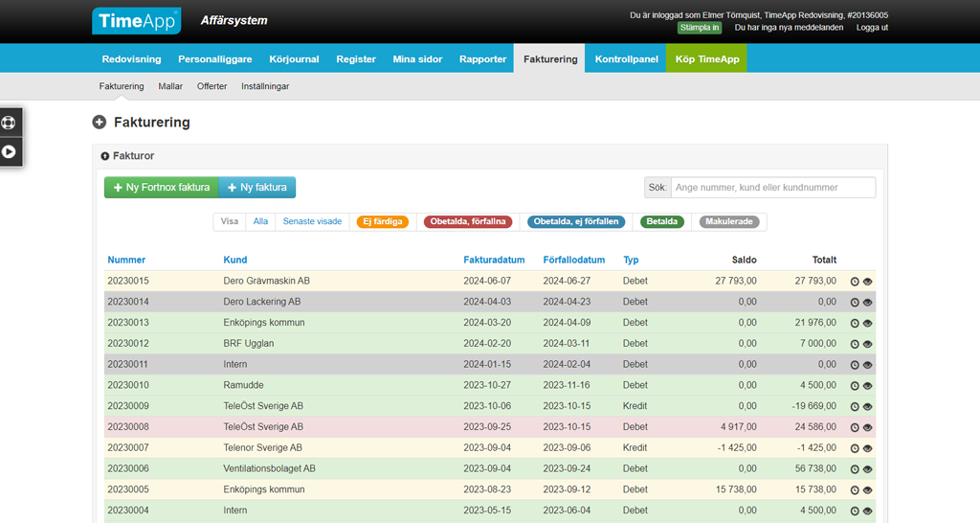Viewport: 980px width, 523px height.
Task: Click the Logga ut link
Action: (x=872, y=28)
